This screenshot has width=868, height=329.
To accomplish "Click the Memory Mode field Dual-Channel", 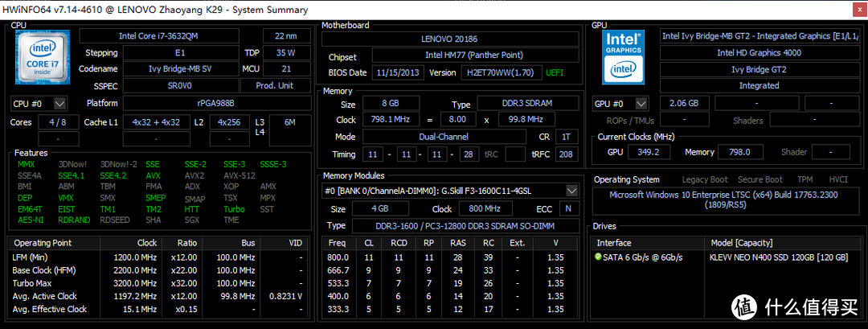I will [444, 137].
